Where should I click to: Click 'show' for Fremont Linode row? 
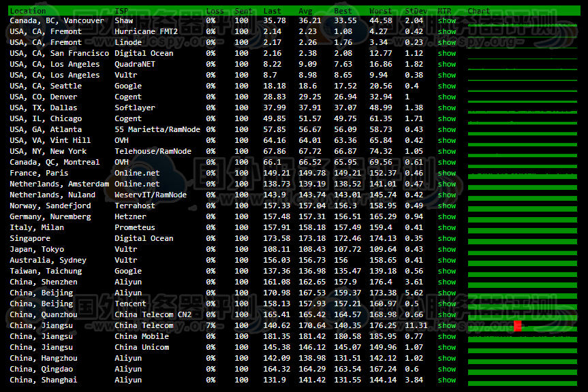coord(447,42)
